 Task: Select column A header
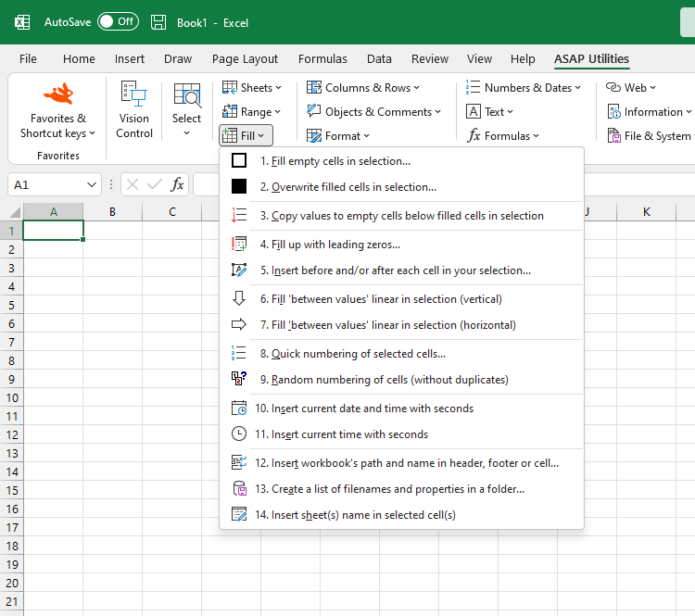[53, 212]
